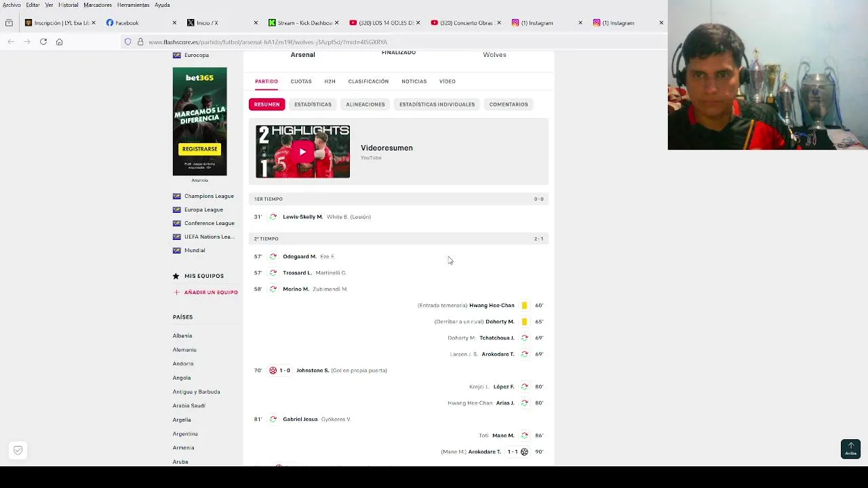Viewport: 868px width, 488px height.
Task: Select Antigua y Barbuda country
Action: point(196,392)
